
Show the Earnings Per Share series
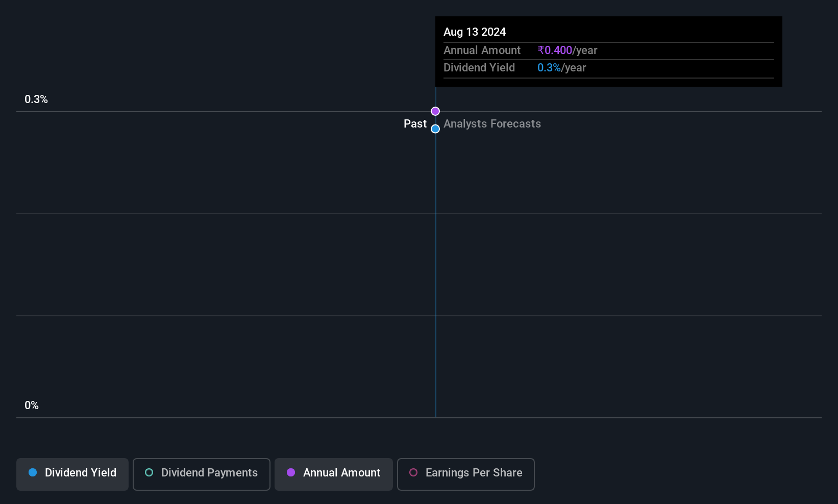[x=466, y=474]
